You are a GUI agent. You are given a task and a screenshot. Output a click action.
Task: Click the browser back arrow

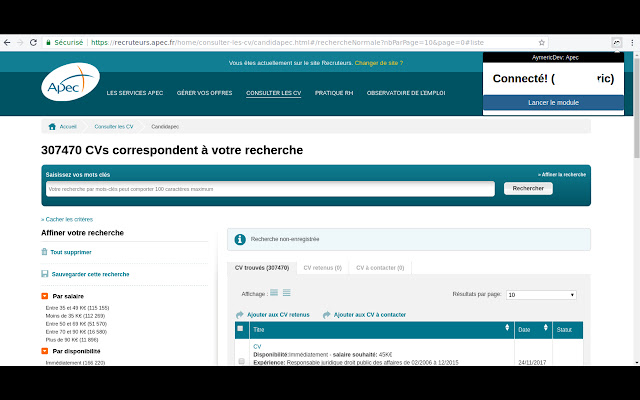coord(7,42)
